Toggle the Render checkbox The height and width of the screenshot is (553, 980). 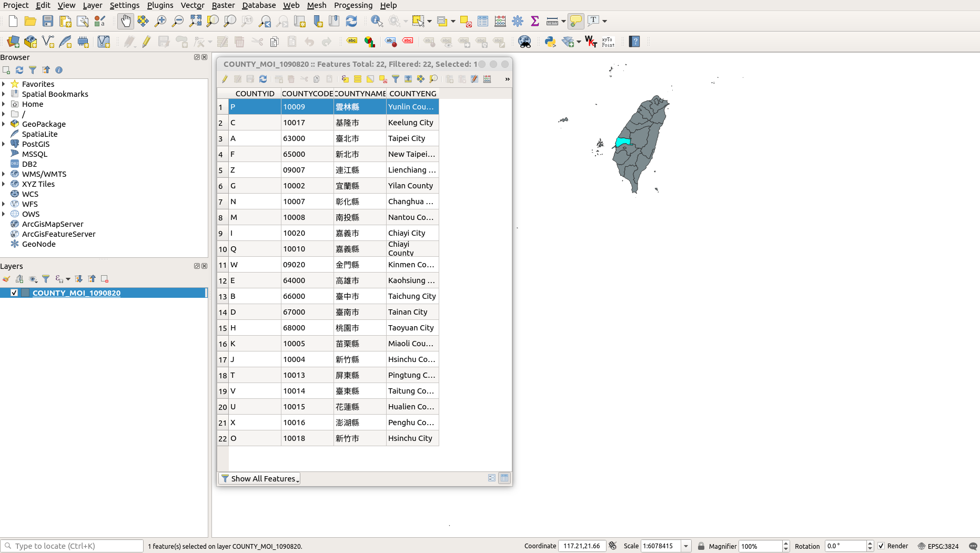point(881,546)
